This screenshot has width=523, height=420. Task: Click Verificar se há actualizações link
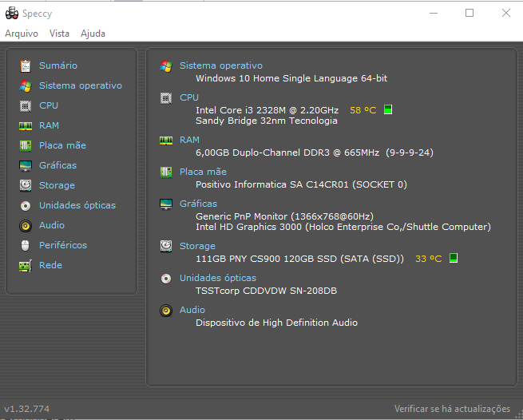452,409
